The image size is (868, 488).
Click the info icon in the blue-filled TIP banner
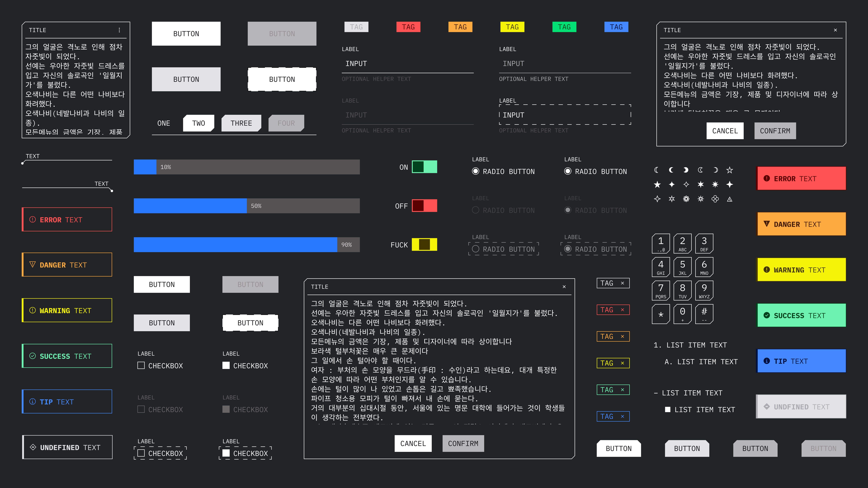(767, 361)
